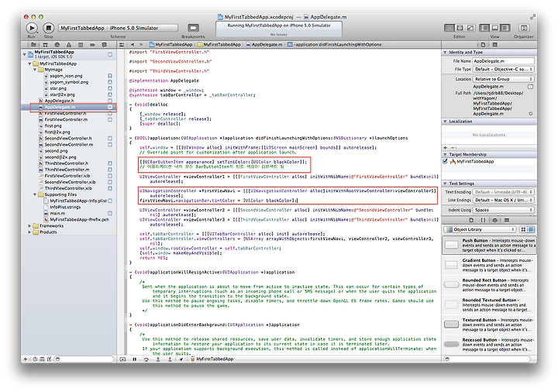The image size is (558, 392).
Task: Go forward in editor history
Action: (x=141, y=45)
